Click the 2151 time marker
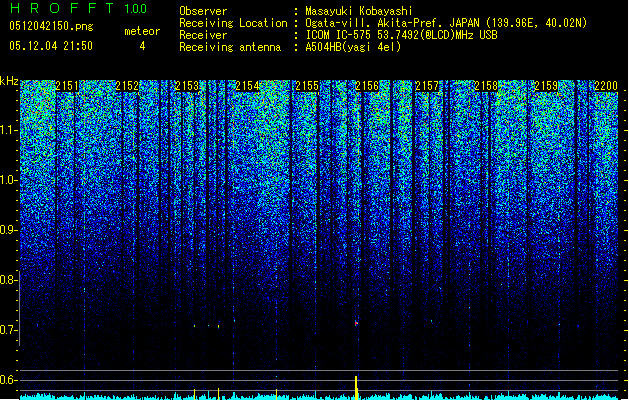 click(67, 86)
